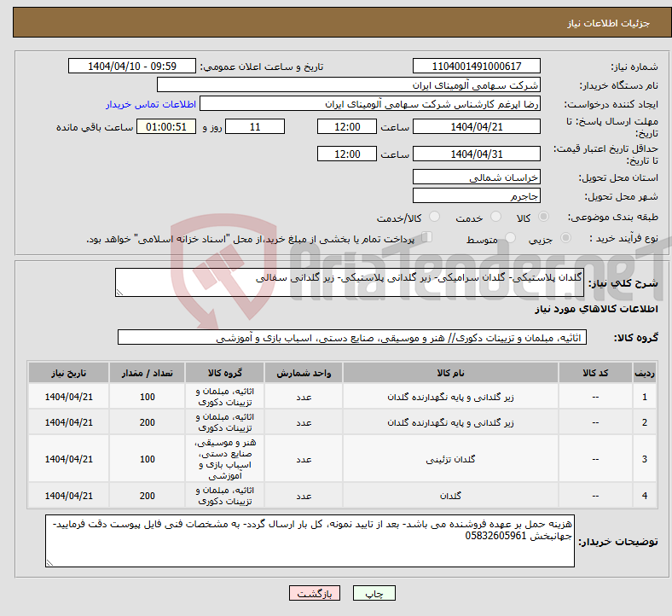Click the response deadline hour 12:00 field
The width and height of the screenshot is (672, 616).
pyautogui.click(x=347, y=127)
